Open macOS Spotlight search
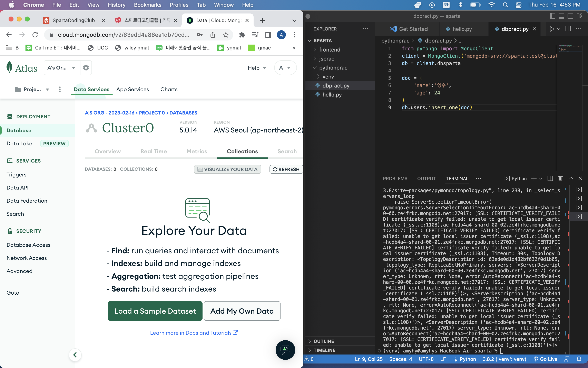 coord(505,5)
